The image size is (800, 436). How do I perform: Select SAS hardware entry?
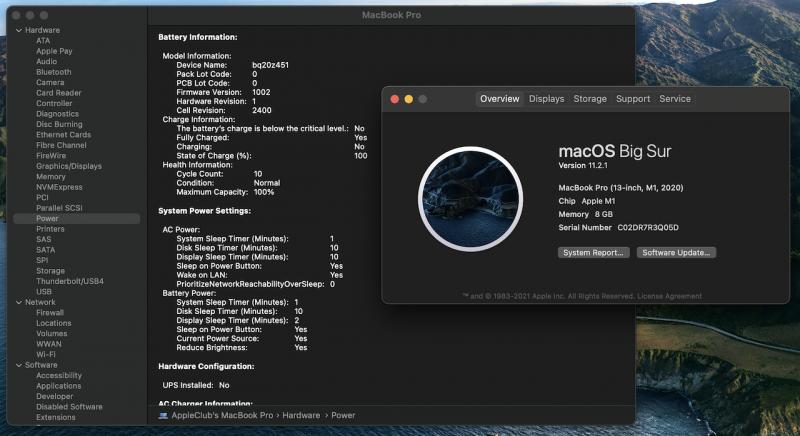(43, 240)
